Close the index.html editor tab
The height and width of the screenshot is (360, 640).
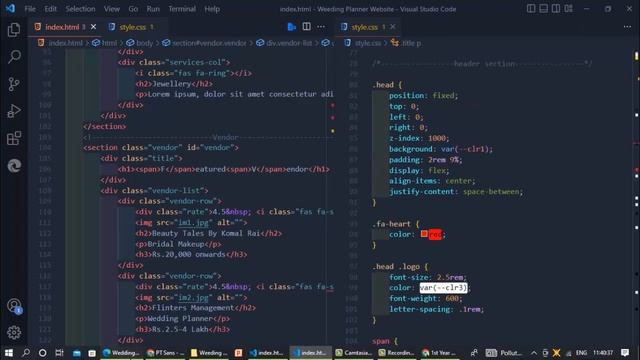tap(93, 27)
